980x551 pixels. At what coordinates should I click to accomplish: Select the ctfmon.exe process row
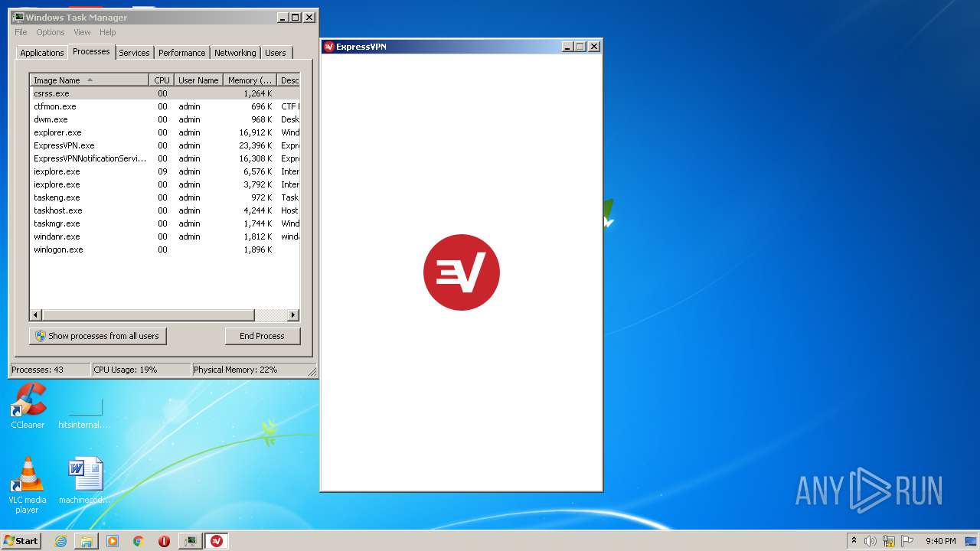point(165,106)
